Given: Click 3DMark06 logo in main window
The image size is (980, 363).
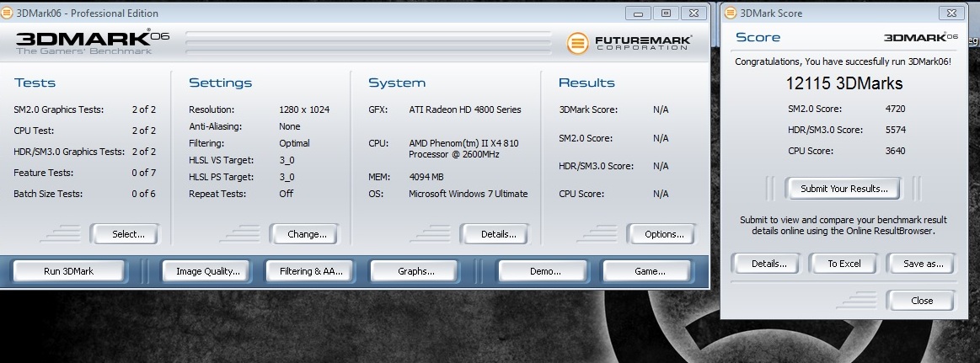Looking at the screenshot, I should click(x=93, y=42).
